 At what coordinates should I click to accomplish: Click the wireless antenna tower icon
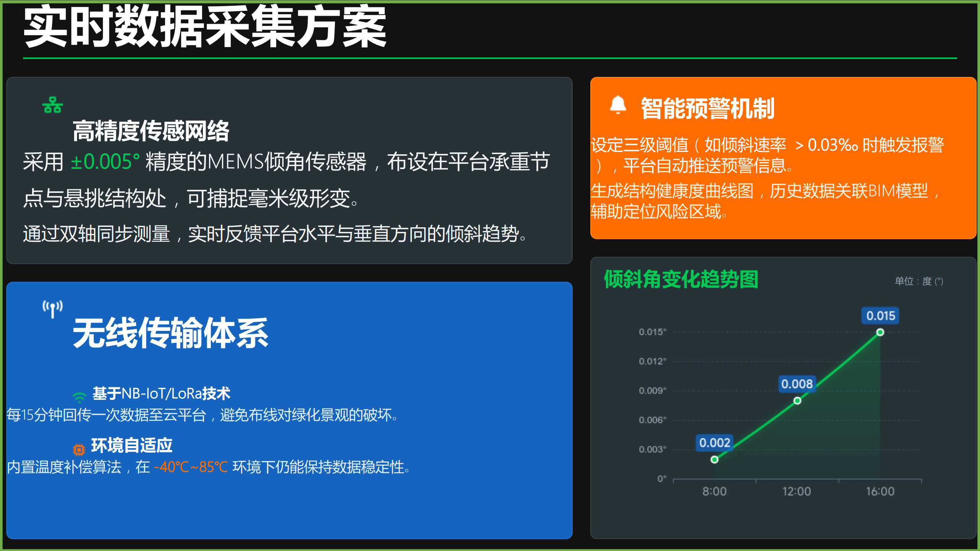(x=52, y=309)
